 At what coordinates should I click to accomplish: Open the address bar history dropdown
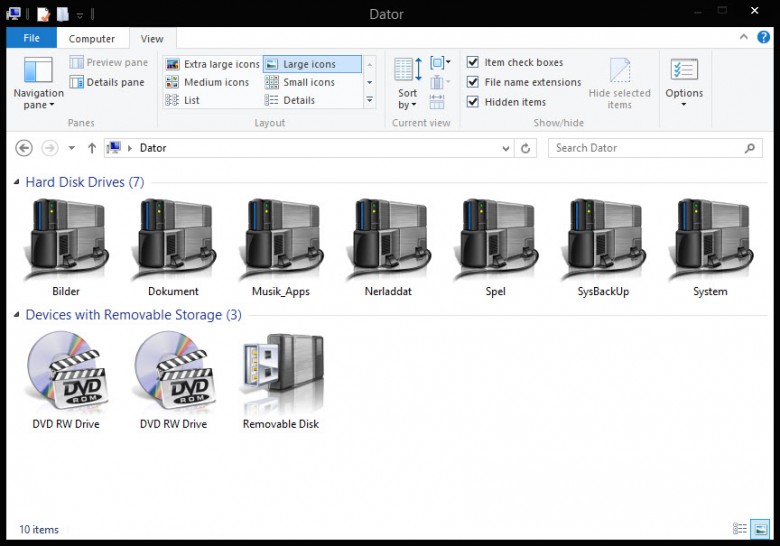pyautogui.click(x=506, y=148)
